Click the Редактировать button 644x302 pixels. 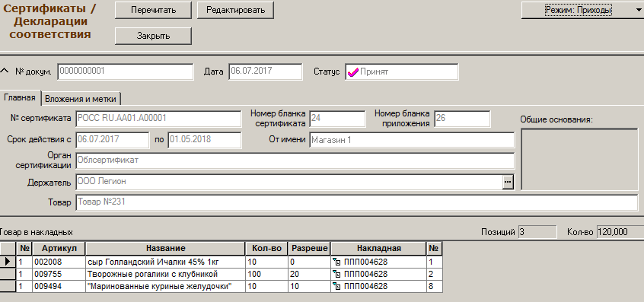click(x=235, y=10)
